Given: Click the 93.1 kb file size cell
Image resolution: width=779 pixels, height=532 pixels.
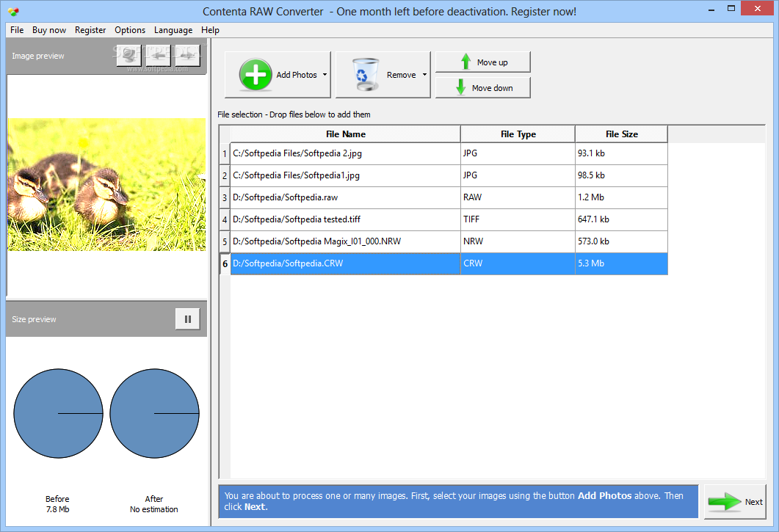Looking at the screenshot, I should tap(621, 153).
